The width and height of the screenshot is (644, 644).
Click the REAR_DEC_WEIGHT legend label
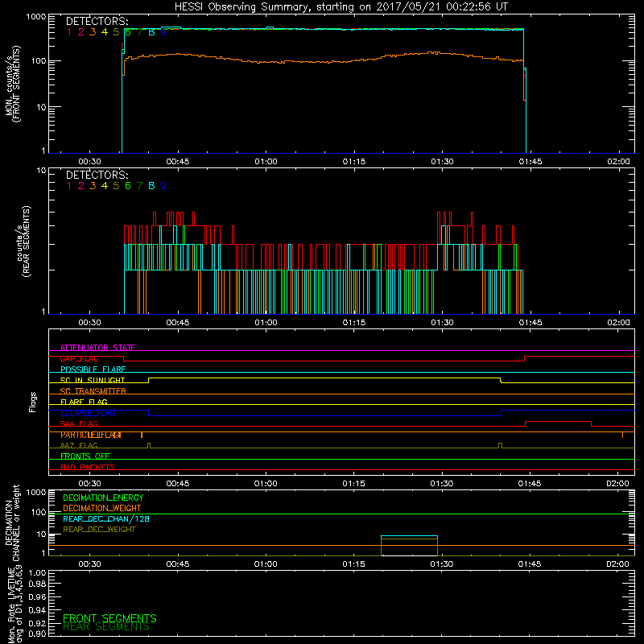99,530
